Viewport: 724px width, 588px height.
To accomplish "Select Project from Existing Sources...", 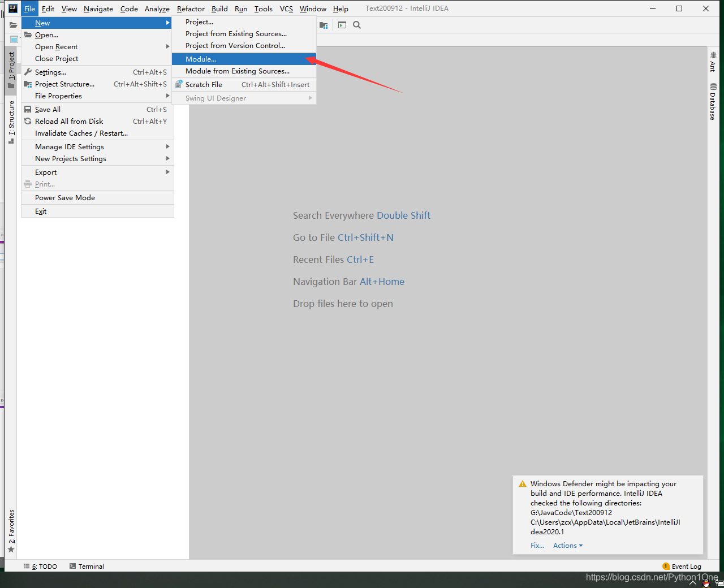I will click(x=244, y=33).
